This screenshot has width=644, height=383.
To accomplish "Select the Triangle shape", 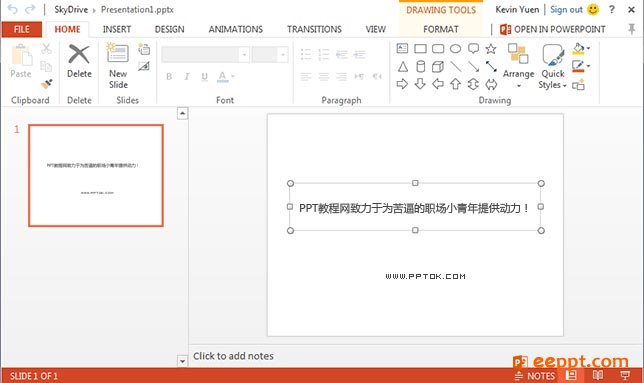I will tap(403, 67).
